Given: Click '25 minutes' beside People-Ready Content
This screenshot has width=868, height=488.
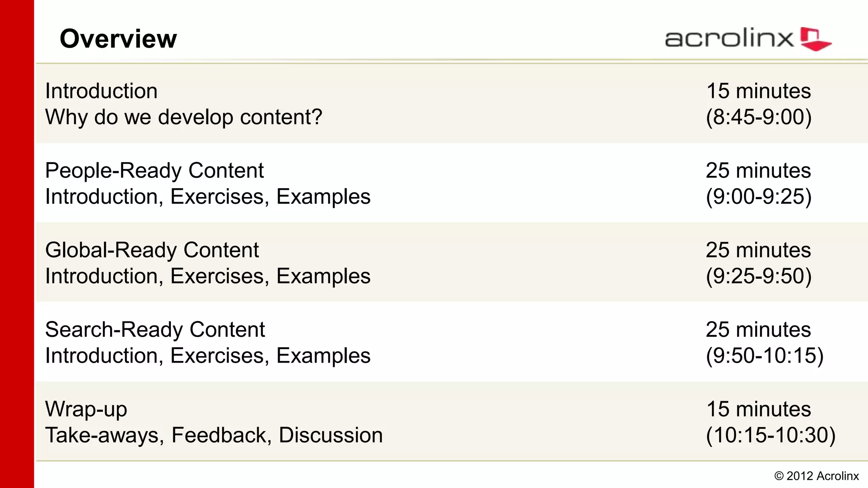Looking at the screenshot, I should tap(758, 171).
